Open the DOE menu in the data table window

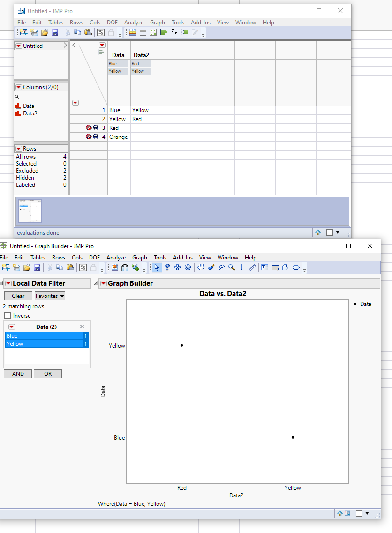(x=112, y=22)
